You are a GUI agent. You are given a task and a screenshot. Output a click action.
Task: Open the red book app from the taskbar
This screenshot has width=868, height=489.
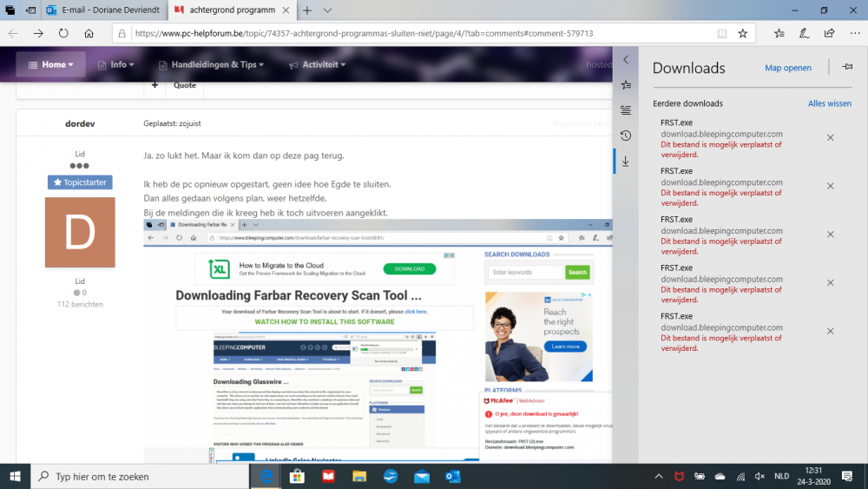click(328, 476)
